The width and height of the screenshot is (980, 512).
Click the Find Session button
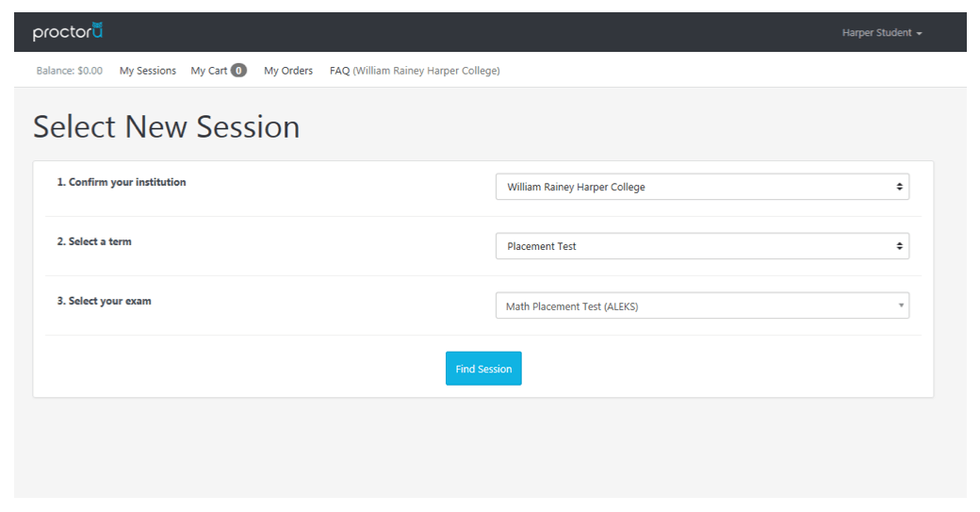[x=483, y=369]
